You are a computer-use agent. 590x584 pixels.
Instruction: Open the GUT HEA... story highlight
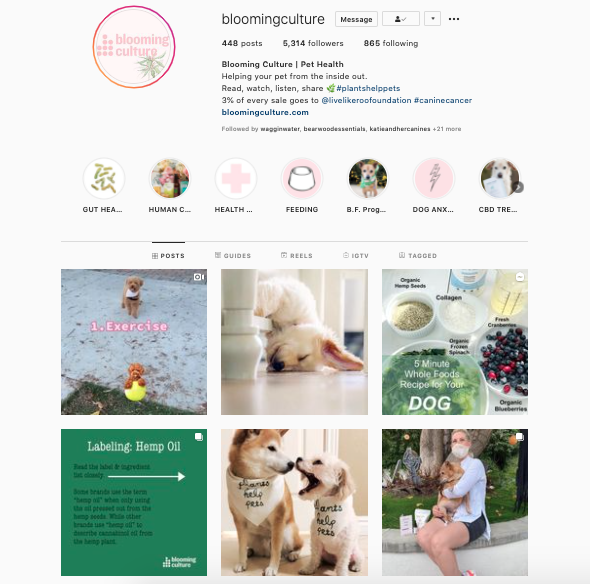103,178
